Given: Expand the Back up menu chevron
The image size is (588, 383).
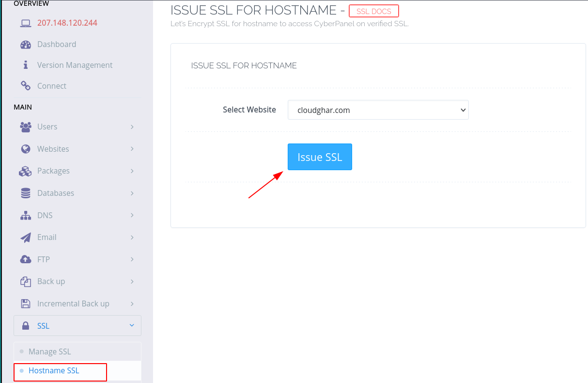Looking at the screenshot, I should point(132,281).
